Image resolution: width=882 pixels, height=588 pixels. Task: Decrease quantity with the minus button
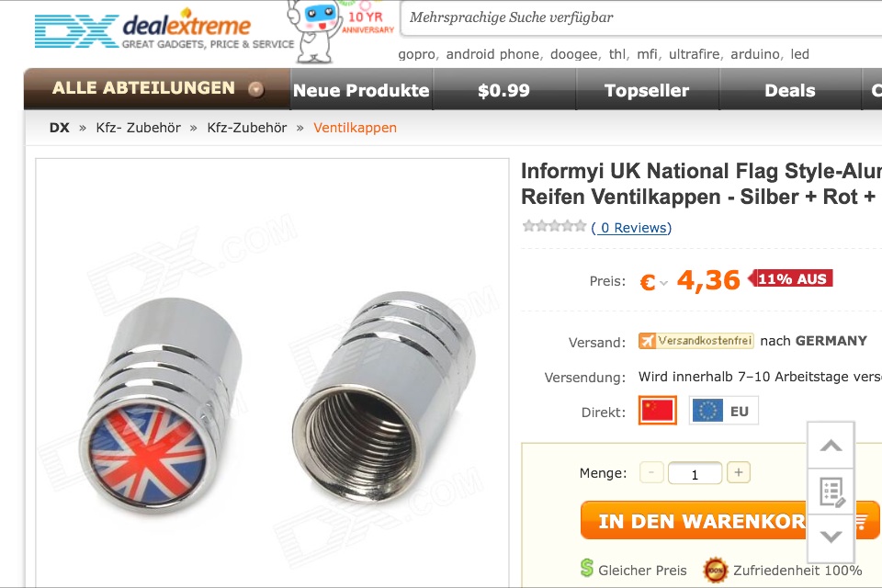pos(651,472)
